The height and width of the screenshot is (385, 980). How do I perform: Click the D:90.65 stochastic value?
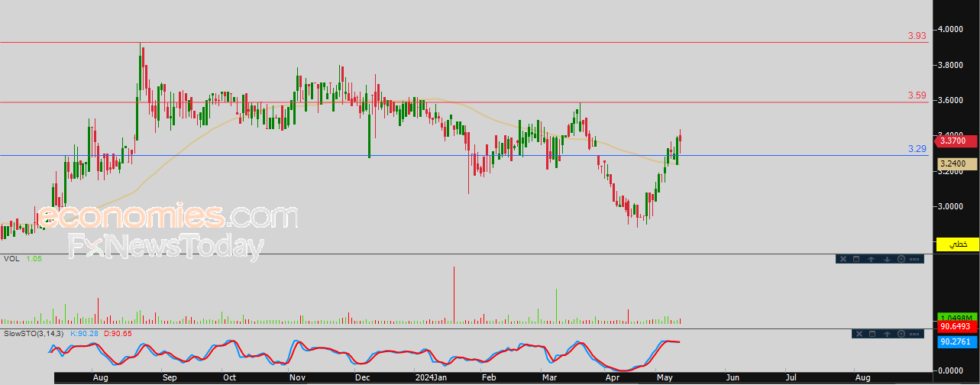[x=117, y=334]
